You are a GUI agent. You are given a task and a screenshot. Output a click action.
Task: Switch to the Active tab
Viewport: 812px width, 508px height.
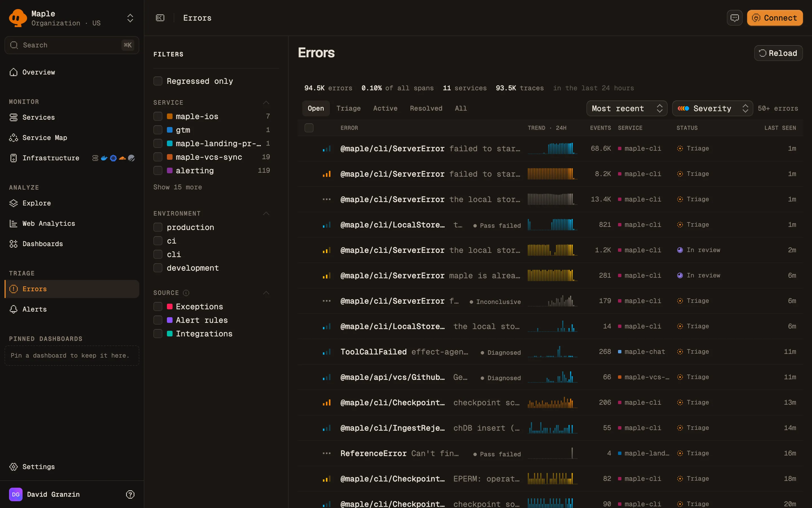pos(385,108)
